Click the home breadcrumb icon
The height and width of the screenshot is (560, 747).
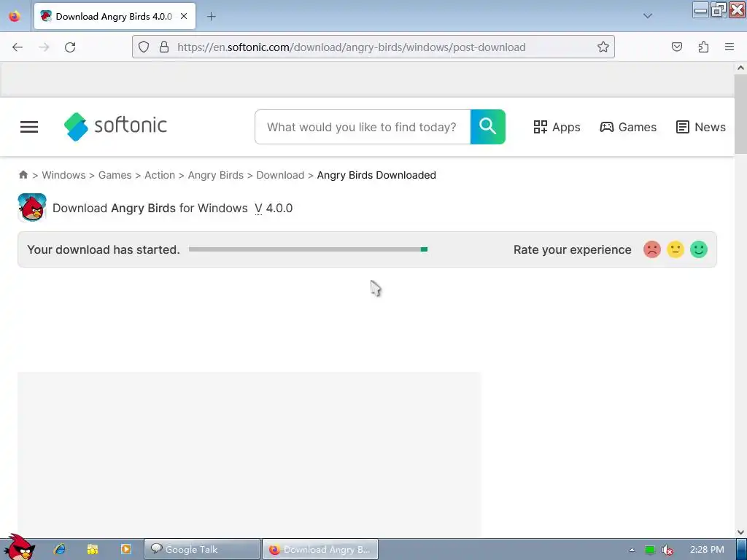coord(23,175)
